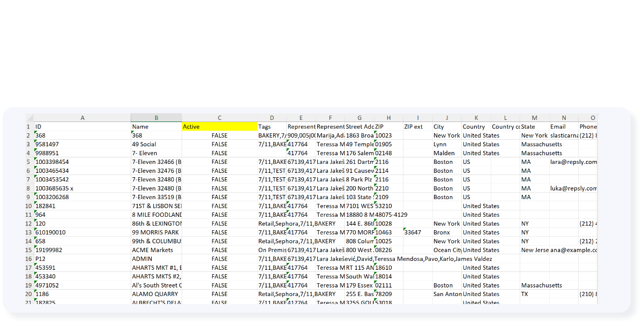Click the cell with ID 9581497
This screenshot has width=644, height=326.
point(82,145)
